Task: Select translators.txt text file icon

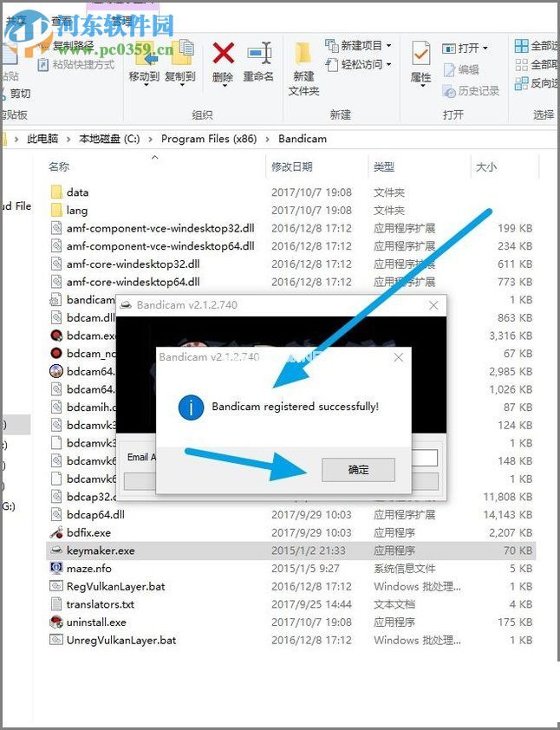Action: 55,603
